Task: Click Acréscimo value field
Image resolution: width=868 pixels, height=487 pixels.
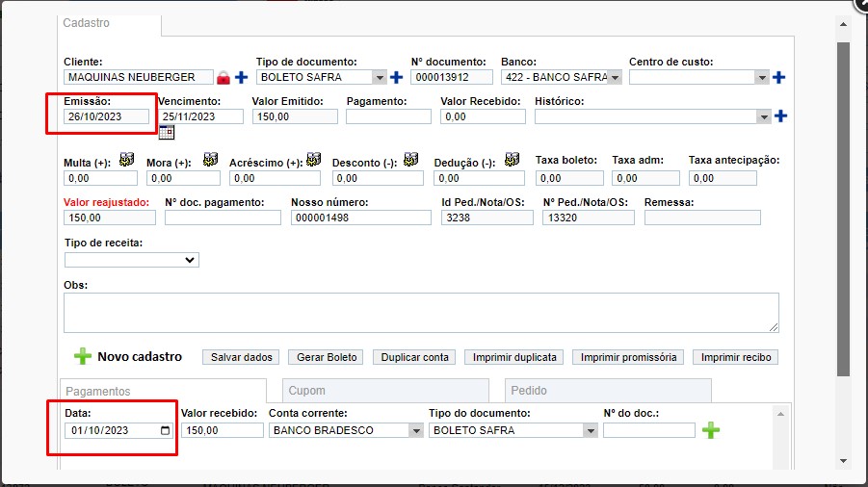Action: point(276,178)
